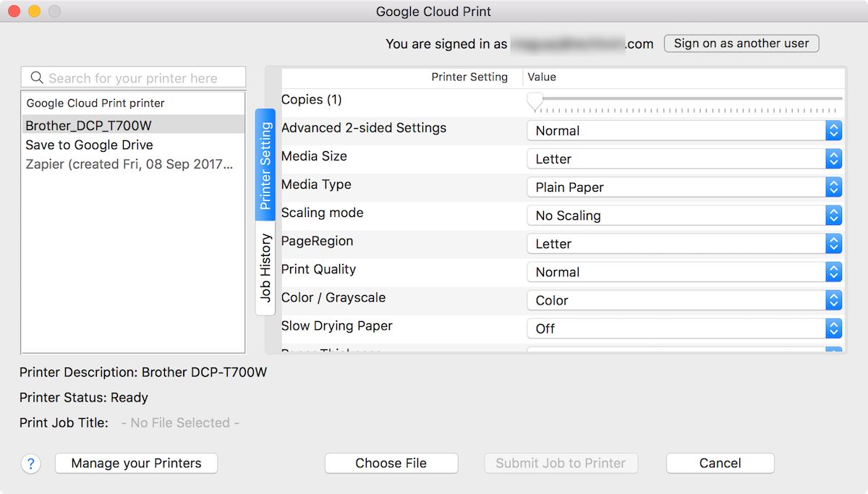Screen dimensions: 868x494
Task: Switch to the Job History tab
Action: coord(265,268)
